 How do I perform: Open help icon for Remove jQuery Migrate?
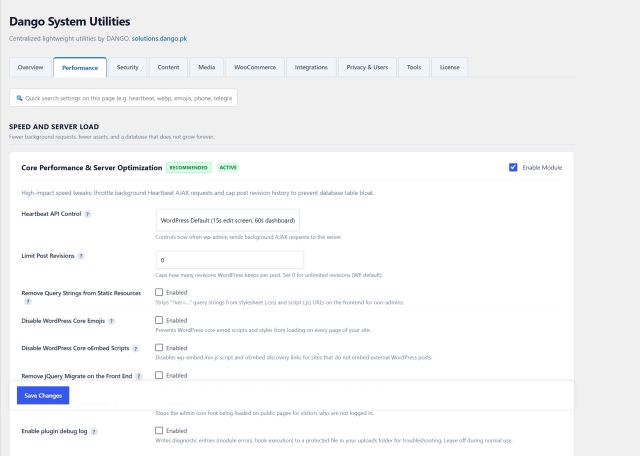pyautogui.click(x=139, y=376)
